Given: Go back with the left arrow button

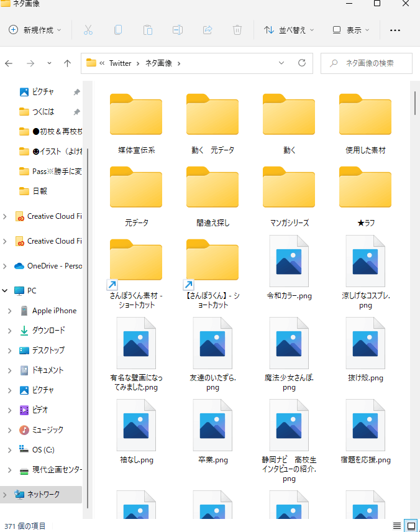Looking at the screenshot, I should coord(9,63).
